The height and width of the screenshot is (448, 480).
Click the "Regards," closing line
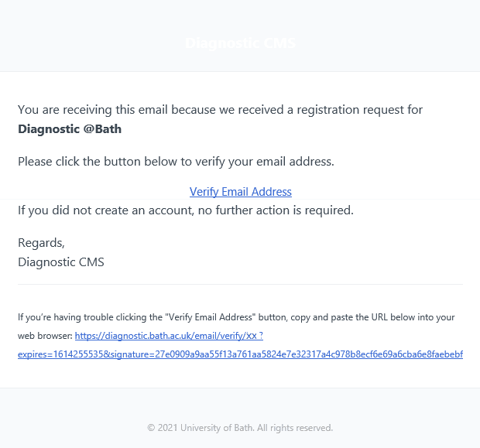point(41,243)
